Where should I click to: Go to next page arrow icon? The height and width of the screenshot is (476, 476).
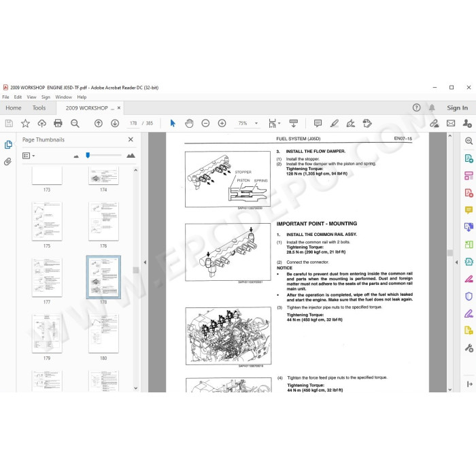pos(115,123)
